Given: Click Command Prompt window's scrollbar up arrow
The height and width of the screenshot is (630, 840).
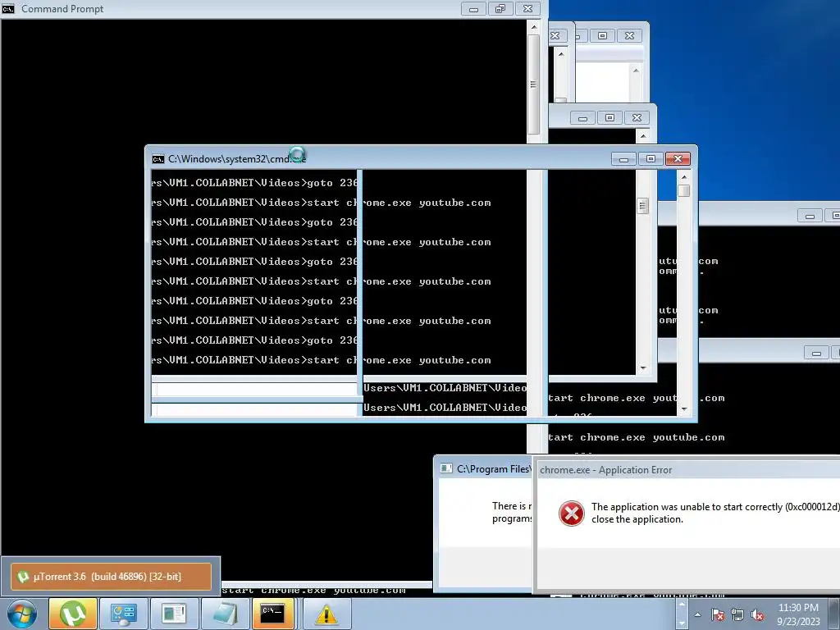Looking at the screenshot, I should 533,26.
